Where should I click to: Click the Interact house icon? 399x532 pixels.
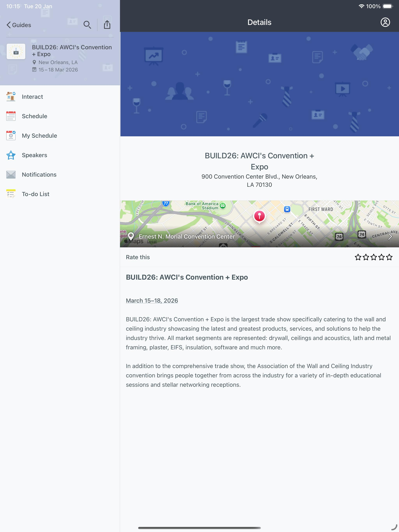click(11, 96)
